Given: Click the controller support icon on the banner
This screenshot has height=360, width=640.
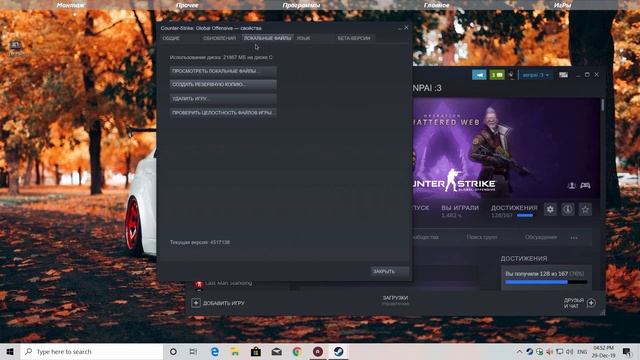Looking at the screenshot, I should (x=585, y=186).
